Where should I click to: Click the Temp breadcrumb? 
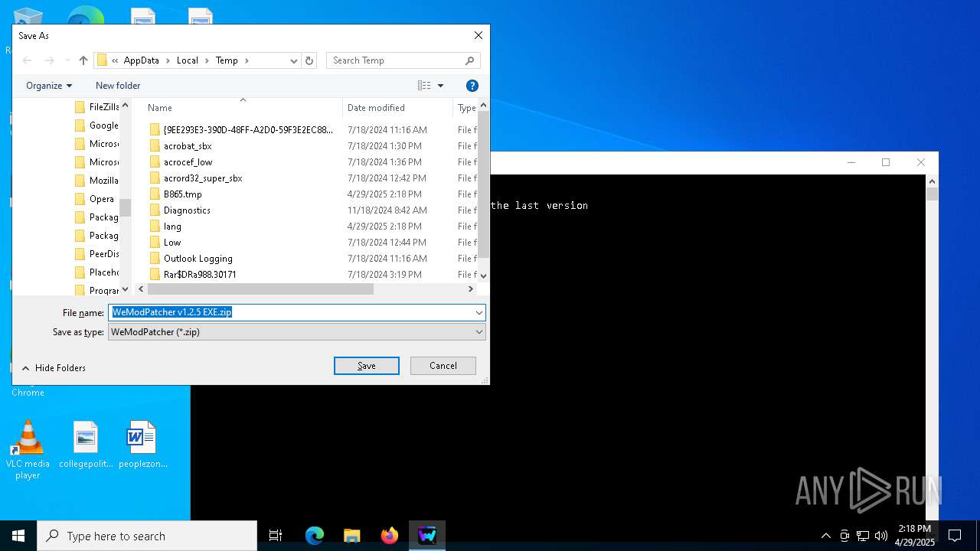(227, 60)
